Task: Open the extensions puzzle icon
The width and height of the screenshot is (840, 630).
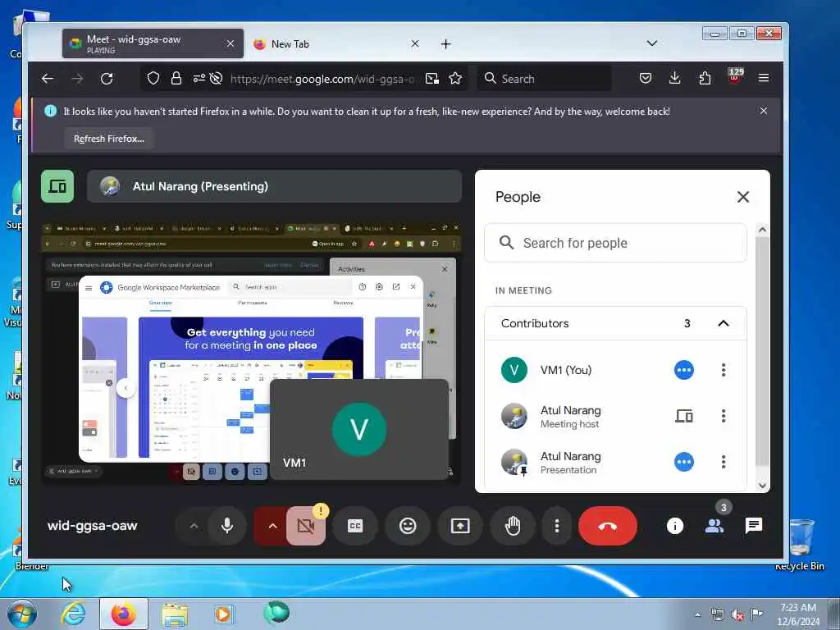Action: pos(705,79)
